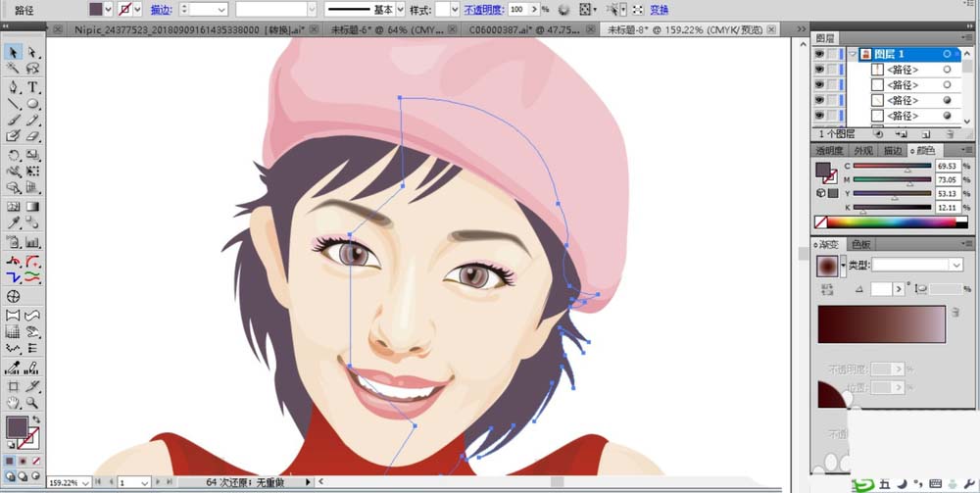Screen dimensions: 980x493
Task: Select the Type tool
Action: (32, 87)
